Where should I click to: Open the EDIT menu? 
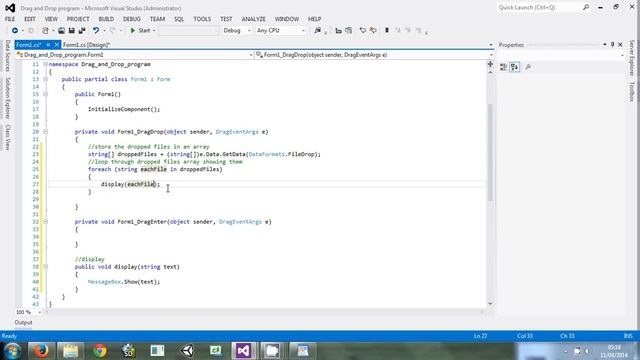(x=29, y=19)
